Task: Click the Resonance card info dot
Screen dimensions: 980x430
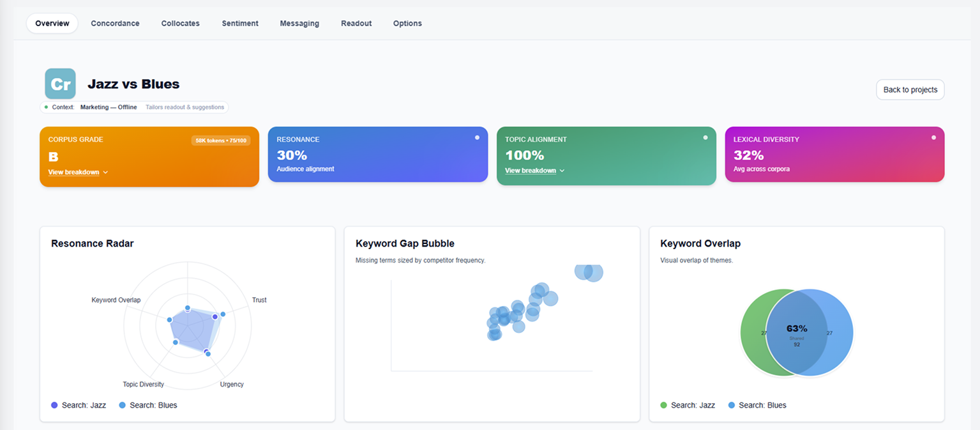Action: pos(477,137)
